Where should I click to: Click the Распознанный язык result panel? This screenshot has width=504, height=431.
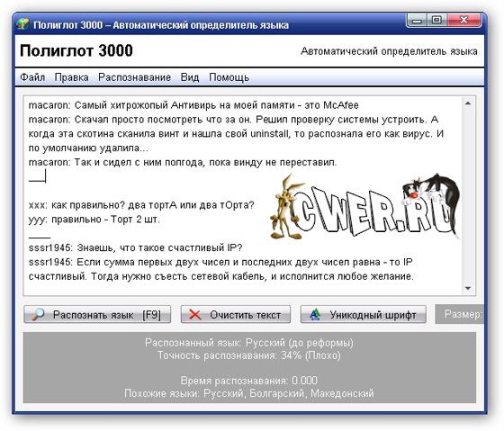click(249, 368)
